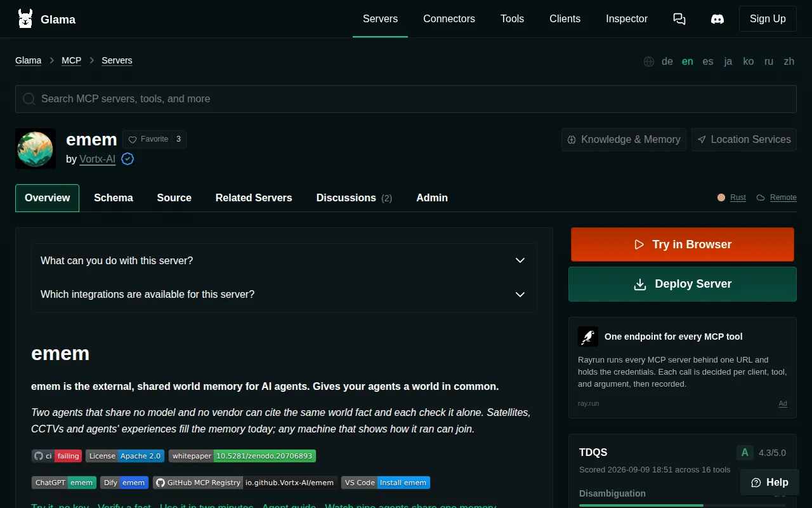Open the Related Servers tab

click(254, 198)
